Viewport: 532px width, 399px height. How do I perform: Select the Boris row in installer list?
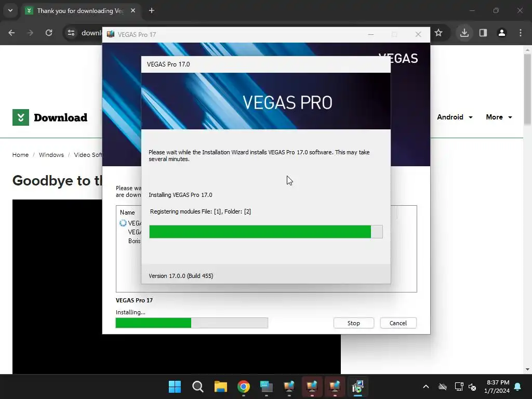pos(134,241)
